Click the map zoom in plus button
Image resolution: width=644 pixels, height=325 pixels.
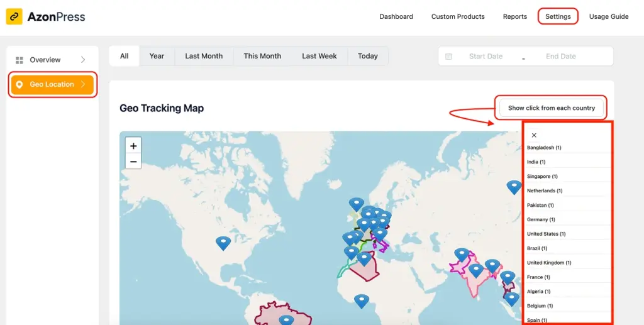pos(133,146)
